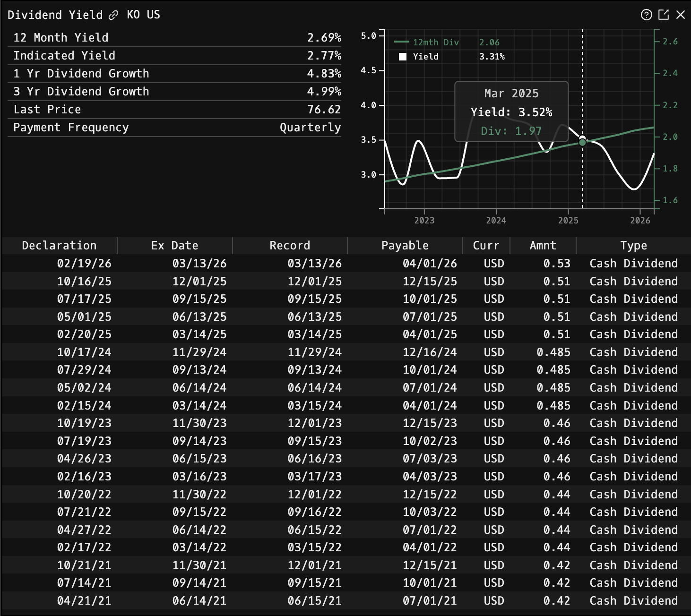Viewport: 691px width, 616px height.
Task: Click Cash Dividend in the 07/14/21 row
Action: 634,583
